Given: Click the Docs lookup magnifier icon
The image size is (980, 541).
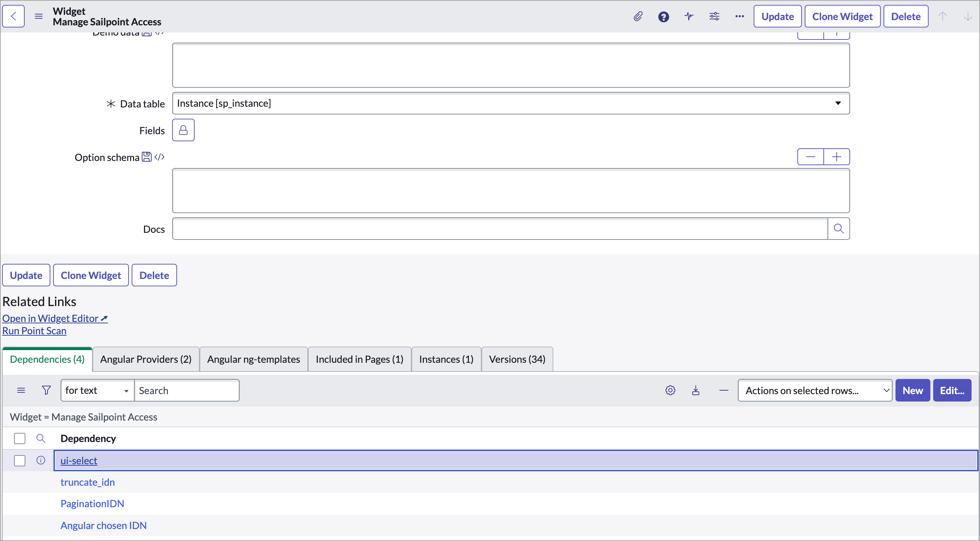Looking at the screenshot, I should coord(838,229).
